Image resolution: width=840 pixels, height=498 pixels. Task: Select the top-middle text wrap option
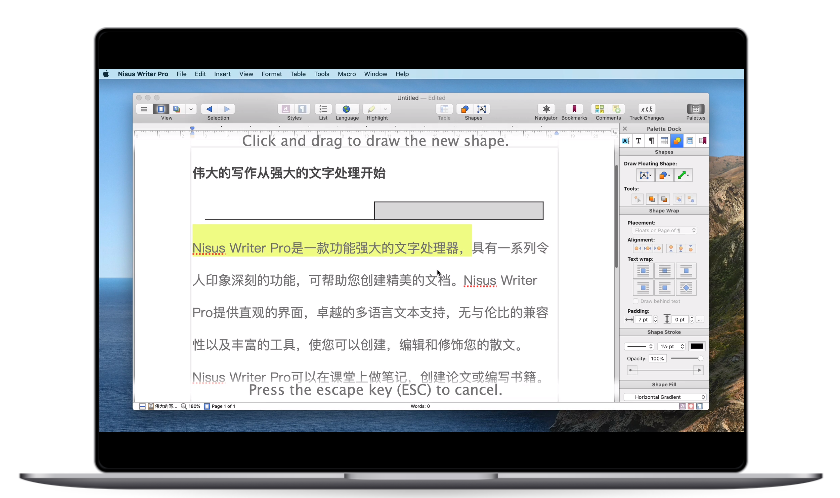(x=664, y=270)
